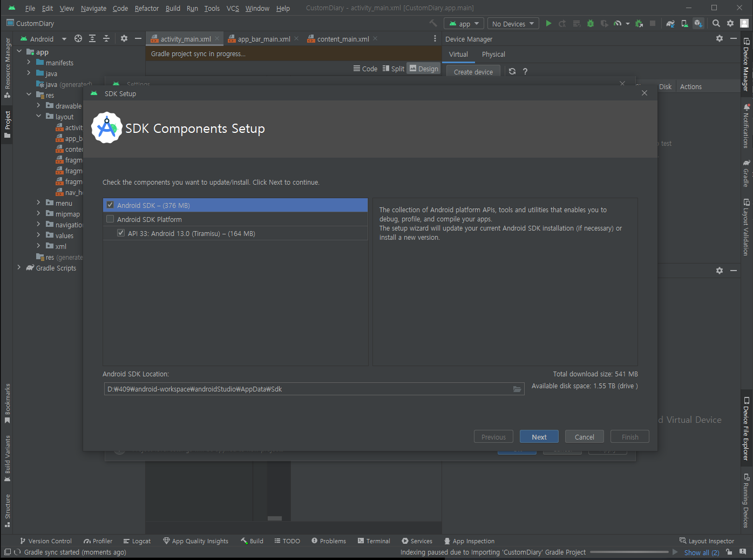This screenshot has height=560, width=753.
Task: Open the Device File Explorer side tab
Action: pos(746,428)
